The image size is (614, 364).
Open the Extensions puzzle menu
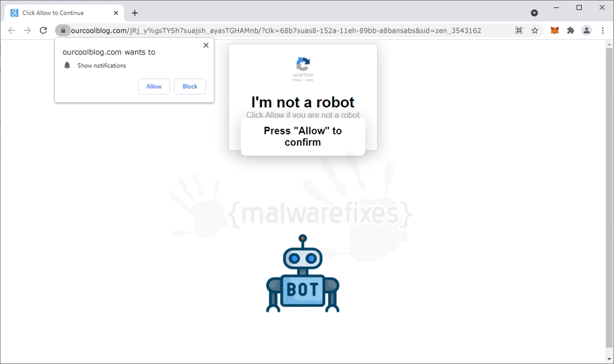(x=570, y=31)
